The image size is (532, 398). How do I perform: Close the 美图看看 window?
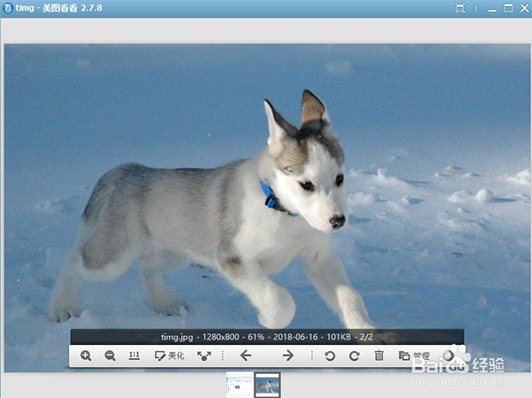522,8
